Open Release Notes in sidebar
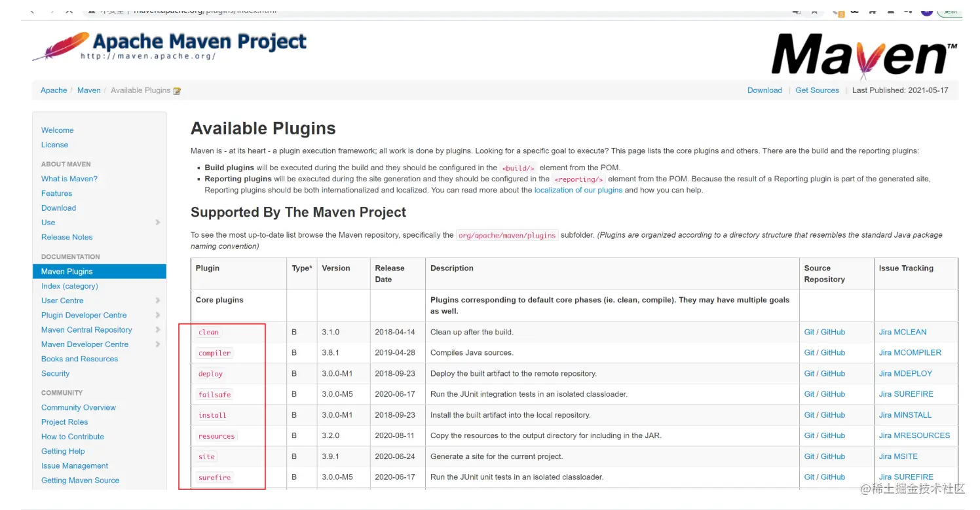Viewport: 980px width, 510px height. click(x=67, y=237)
